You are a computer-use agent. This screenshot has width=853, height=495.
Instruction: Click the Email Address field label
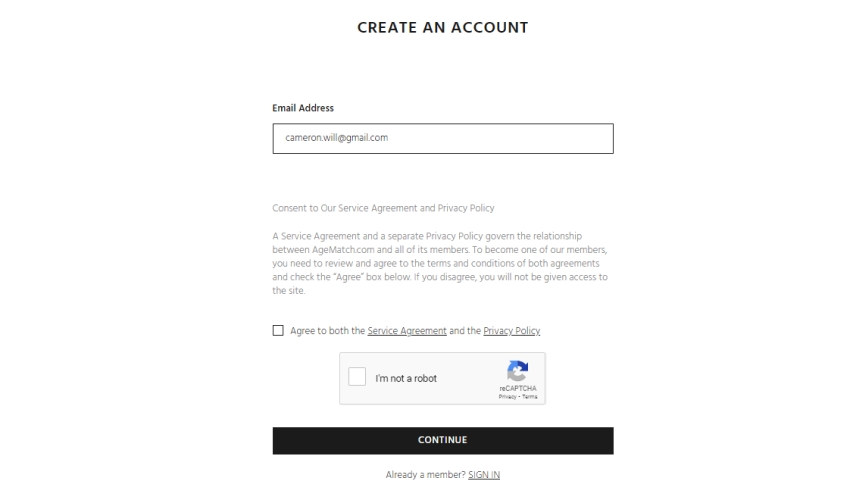[x=303, y=108]
